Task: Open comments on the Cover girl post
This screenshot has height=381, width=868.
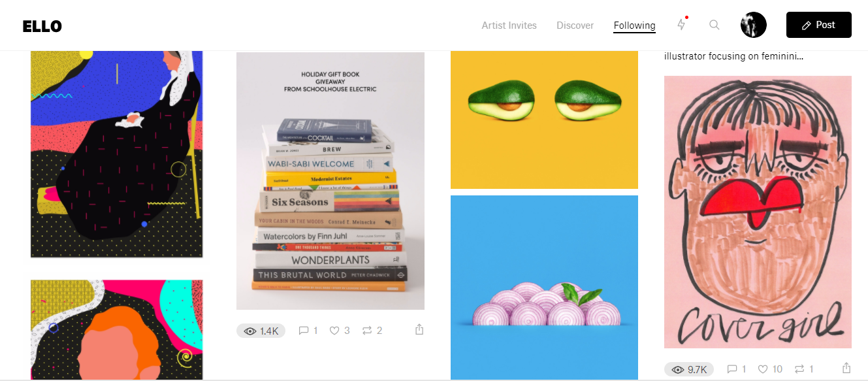Action: coord(736,369)
